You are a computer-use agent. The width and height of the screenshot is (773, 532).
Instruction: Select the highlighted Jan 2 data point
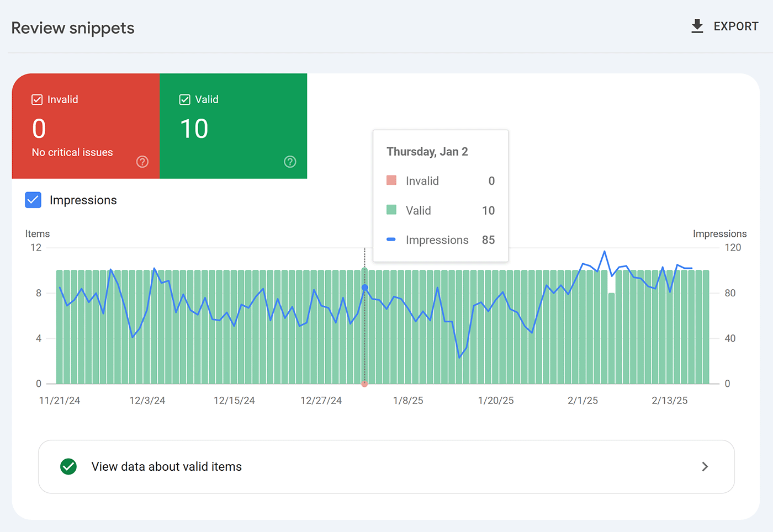pyautogui.click(x=364, y=288)
